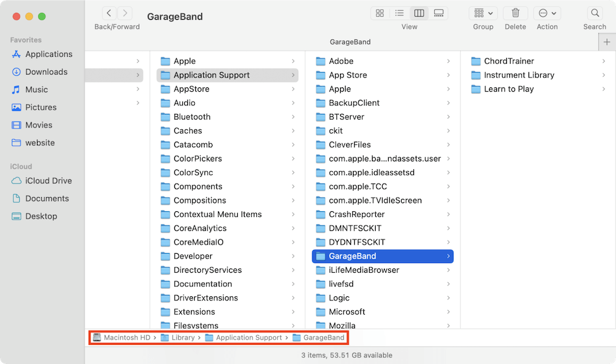The height and width of the screenshot is (364, 616).
Task: Open the Action menu dropdown
Action: pyautogui.click(x=547, y=13)
